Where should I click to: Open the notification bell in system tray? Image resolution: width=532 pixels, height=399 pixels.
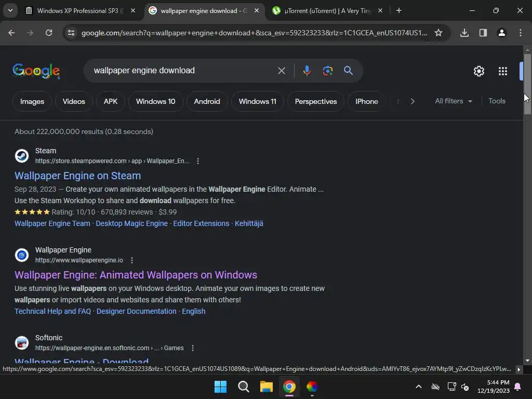coord(518,387)
